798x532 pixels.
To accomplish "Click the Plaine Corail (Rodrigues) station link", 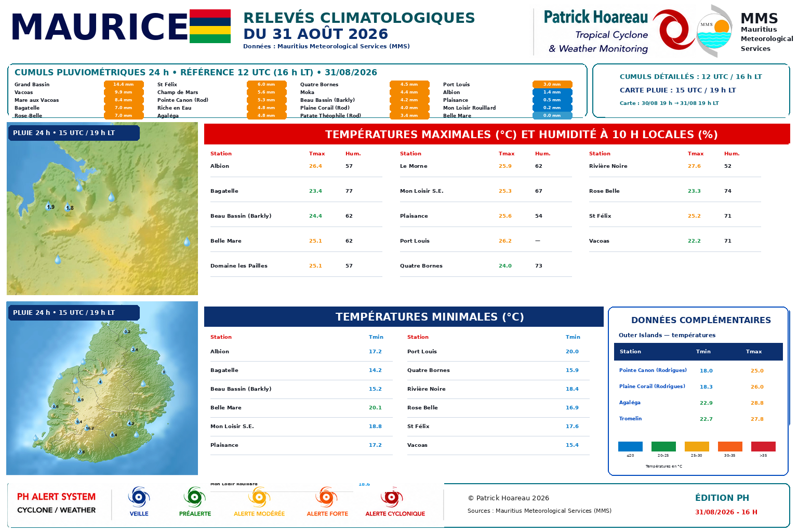I will click(x=652, y=387).
